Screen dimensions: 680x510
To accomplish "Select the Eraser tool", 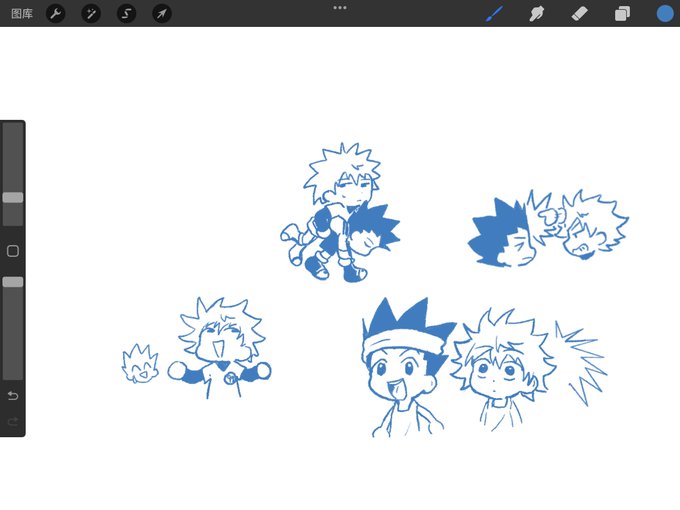I will point(580,14).
